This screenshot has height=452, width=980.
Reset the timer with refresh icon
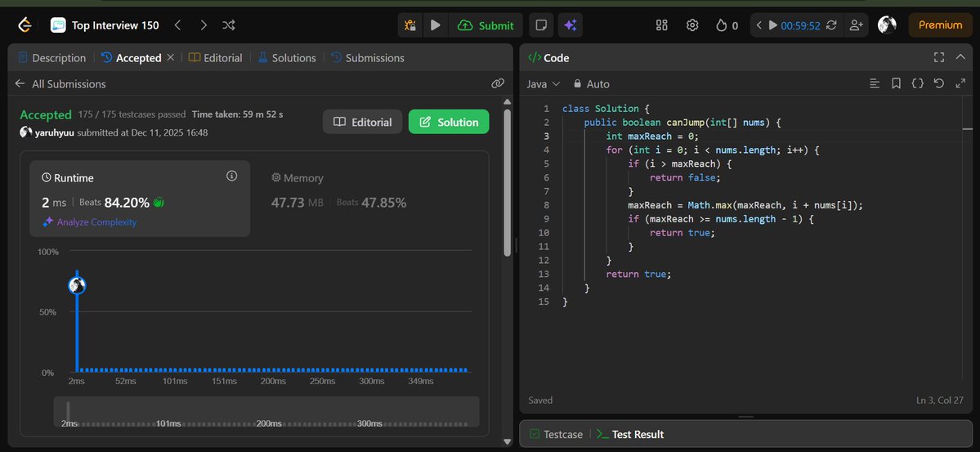(831, 25)
